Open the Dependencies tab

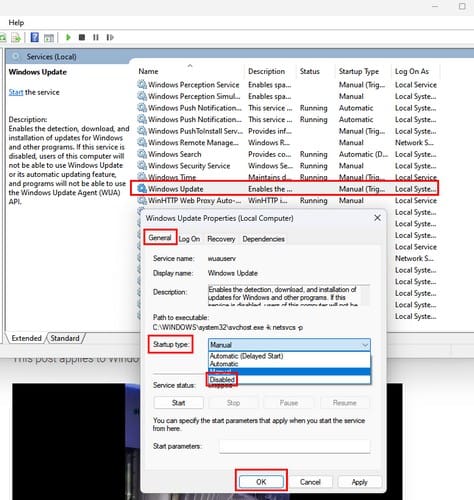[263, 239]
